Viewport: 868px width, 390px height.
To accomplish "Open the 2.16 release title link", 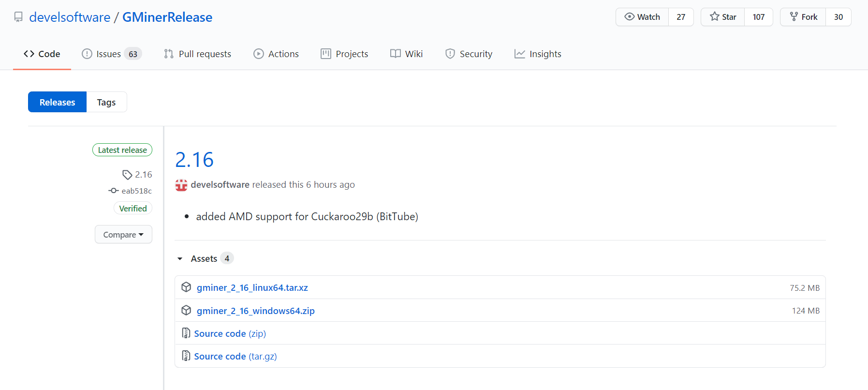I will [194, 160].
